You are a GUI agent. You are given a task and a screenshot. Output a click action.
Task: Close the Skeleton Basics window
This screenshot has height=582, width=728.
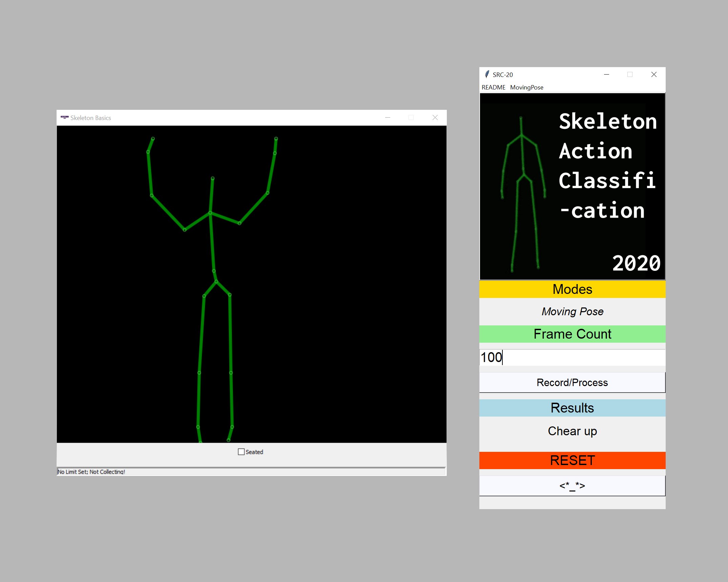(435, 118)
